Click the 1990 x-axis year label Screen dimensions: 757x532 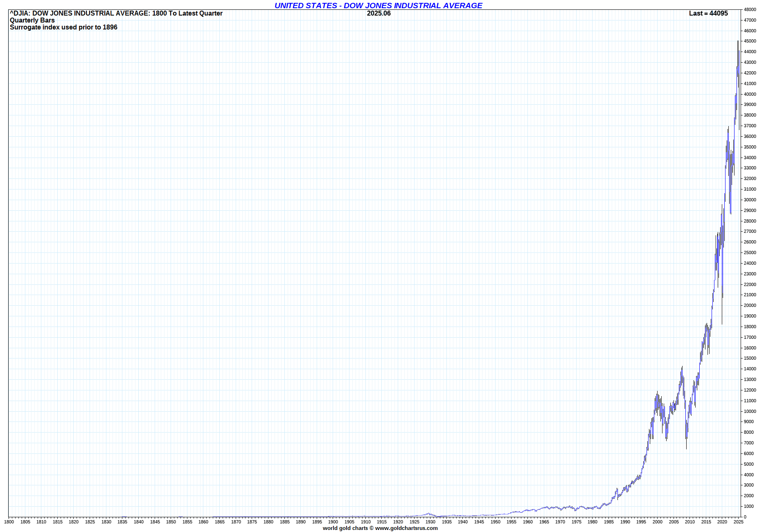(625, 522)
